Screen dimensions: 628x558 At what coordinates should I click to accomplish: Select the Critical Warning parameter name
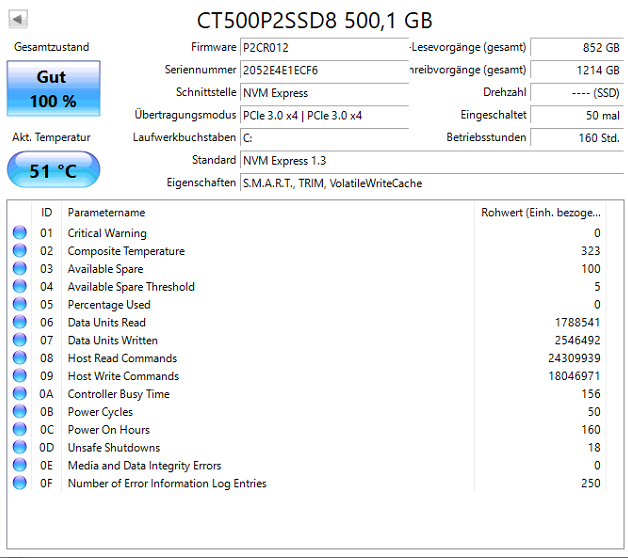pyautogui.click(x=107, y=233)
